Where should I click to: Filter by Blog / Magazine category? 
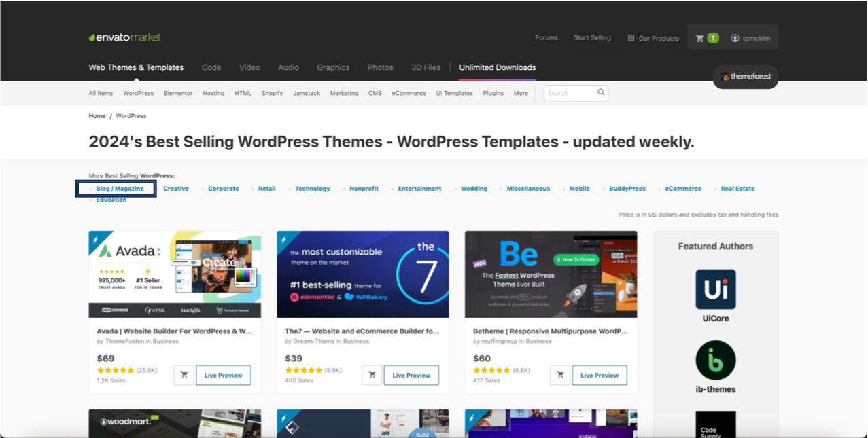pos(120,189)
